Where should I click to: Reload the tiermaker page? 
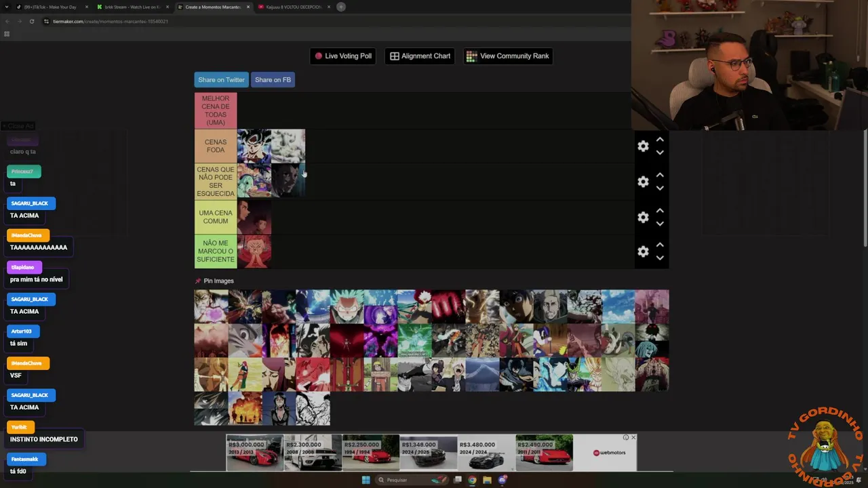[x=31, y=21]
